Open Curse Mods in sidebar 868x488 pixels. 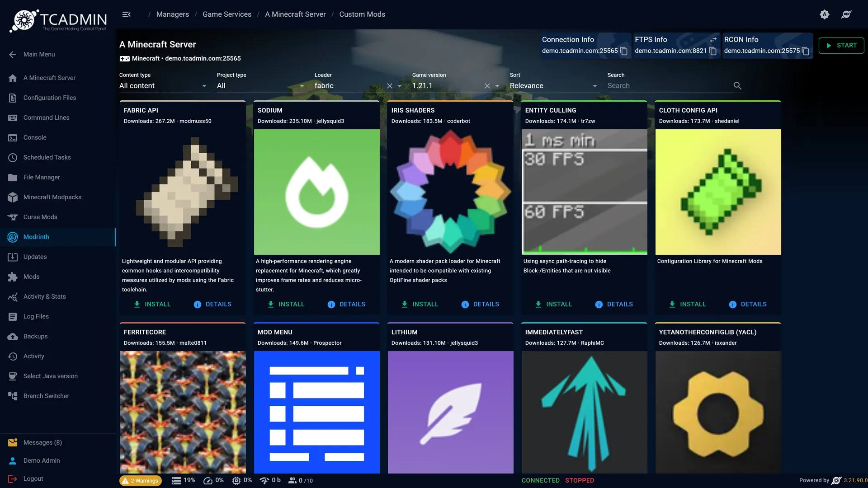point(58,217)
